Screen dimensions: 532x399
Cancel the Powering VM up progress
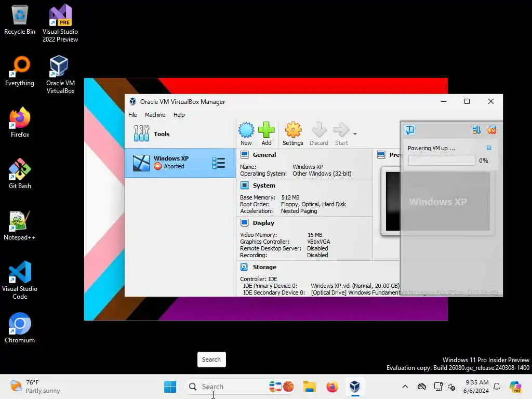click(489, 148)
